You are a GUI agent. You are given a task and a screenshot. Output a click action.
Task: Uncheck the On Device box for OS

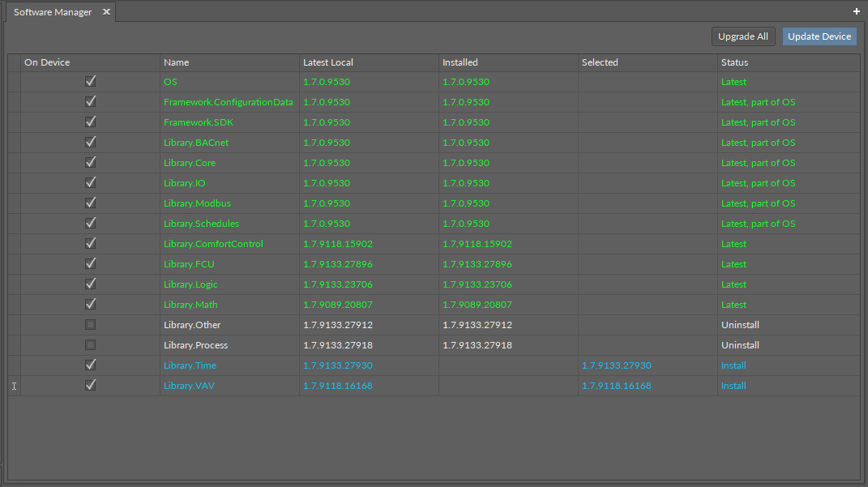(91, 82)
